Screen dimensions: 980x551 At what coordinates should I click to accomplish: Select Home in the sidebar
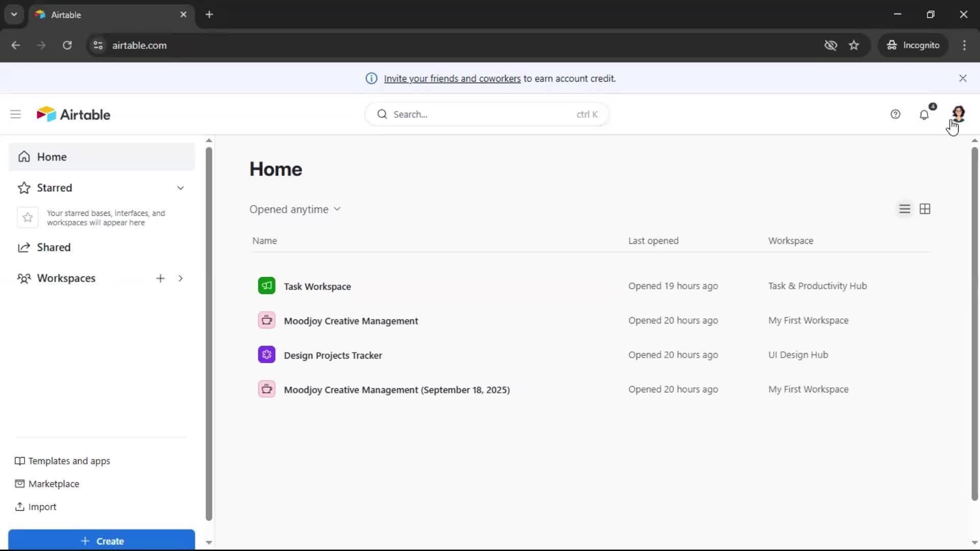click(x=52, y=157)
